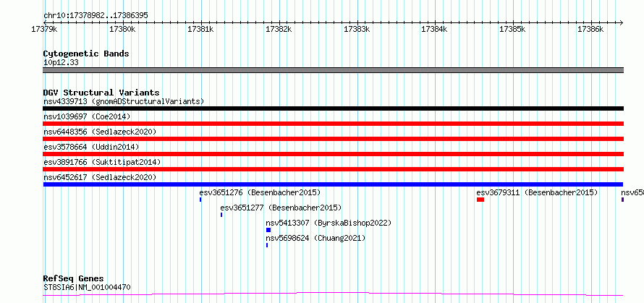Viewport: 644px width, 303px height.
Task: Open nsv1039697 (Coe2014) variant label
Action: pyautogui.click(x=87, y=116)
